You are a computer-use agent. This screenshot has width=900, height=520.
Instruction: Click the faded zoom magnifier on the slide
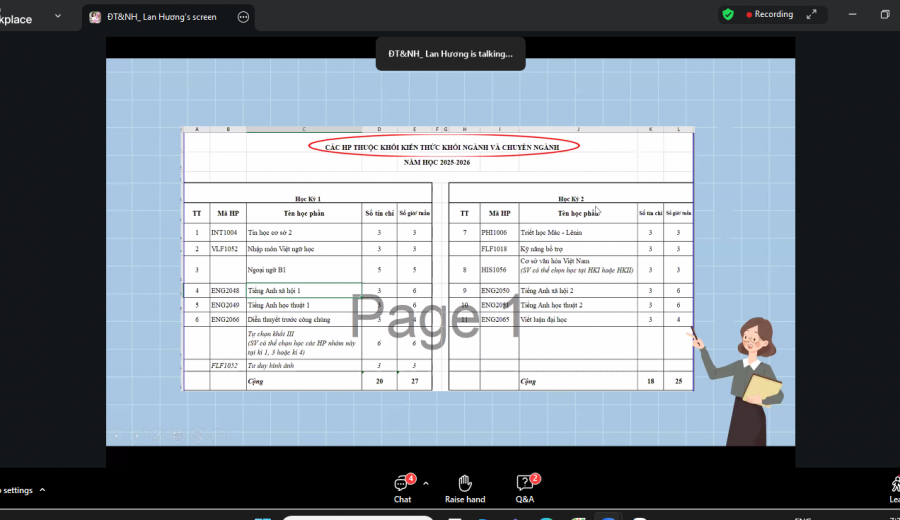(198, 436)
